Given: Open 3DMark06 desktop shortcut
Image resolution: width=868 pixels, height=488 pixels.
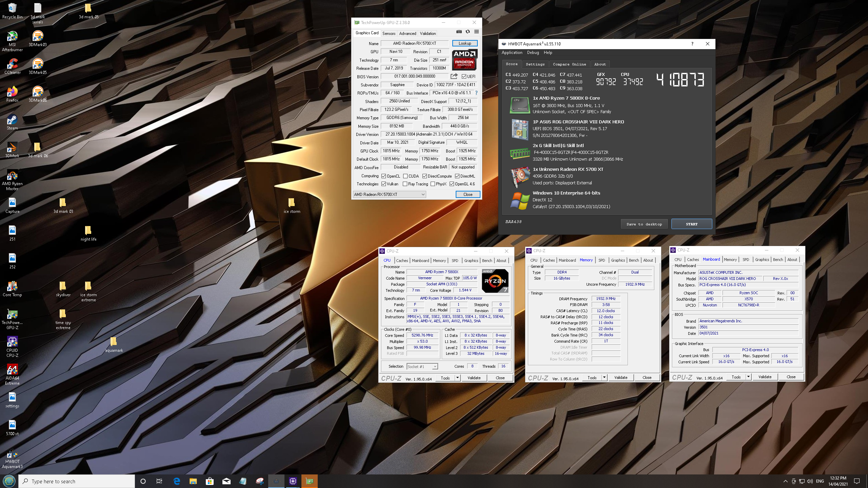Looking at the screenshot, I should (x=38, y=94).
